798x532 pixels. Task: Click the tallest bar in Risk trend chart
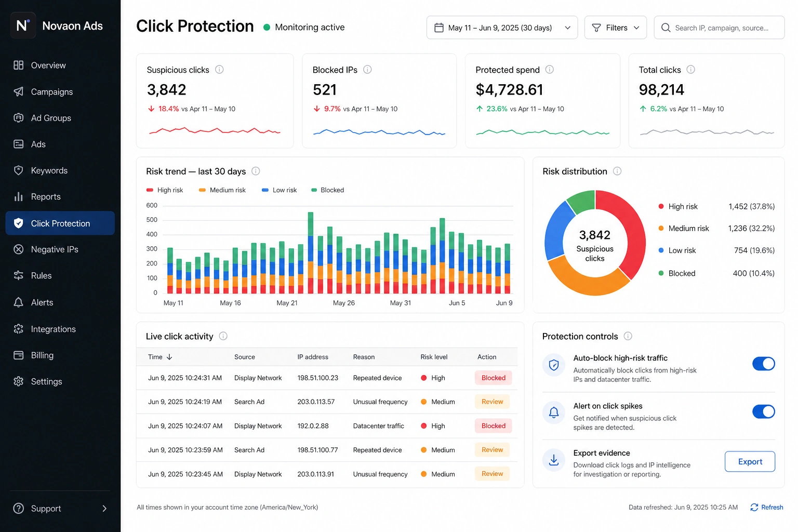311,253
